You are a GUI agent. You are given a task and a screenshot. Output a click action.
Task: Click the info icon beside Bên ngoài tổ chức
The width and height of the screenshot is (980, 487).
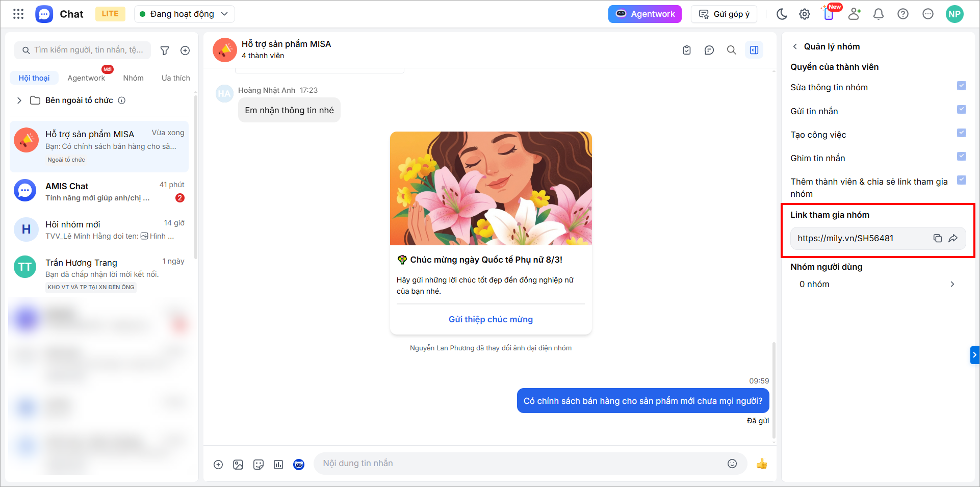coord(122,100)
